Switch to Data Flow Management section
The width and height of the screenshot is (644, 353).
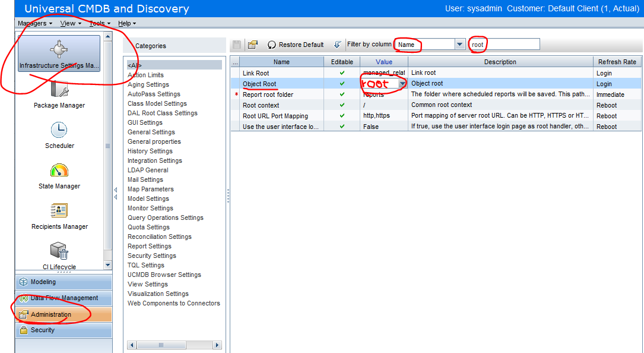coord(64,298)
